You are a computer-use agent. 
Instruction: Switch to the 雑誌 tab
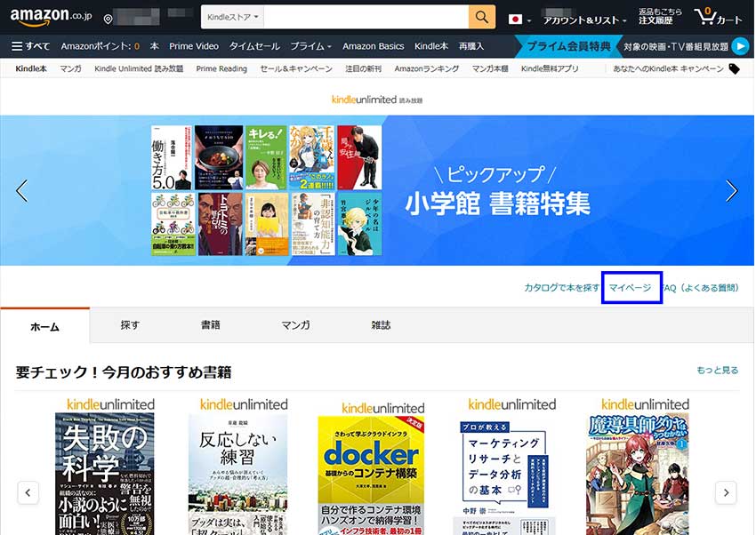[x=381, y=325]
